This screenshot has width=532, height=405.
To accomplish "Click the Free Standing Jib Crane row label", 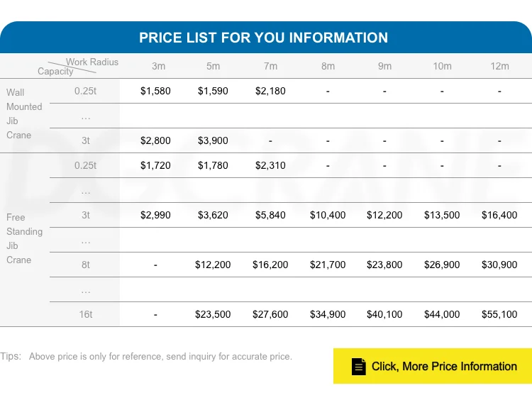I will 24,238.
